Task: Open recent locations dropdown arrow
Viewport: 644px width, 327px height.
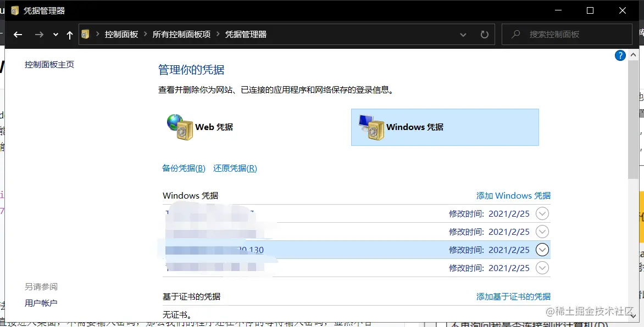Action: coord(55,35)
